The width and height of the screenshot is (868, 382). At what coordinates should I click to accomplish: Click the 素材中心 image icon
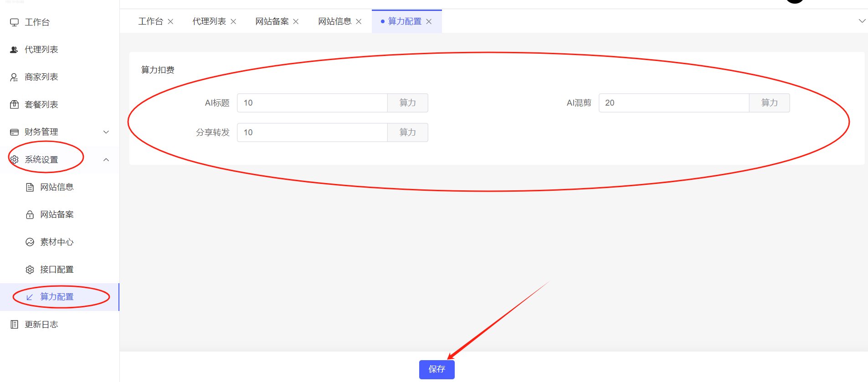click(x=30, y=242)
